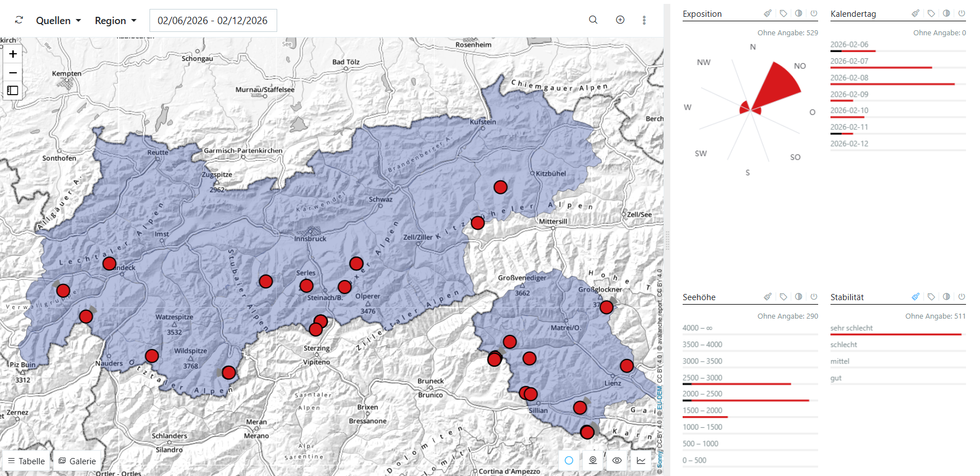Toggle the webcam layer on the map

click(x=592, y=460)
